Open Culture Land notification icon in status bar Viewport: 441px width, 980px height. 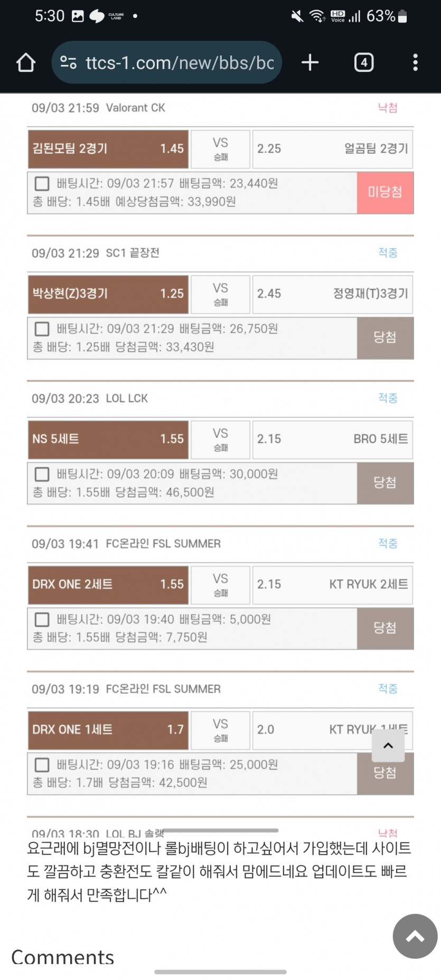116,16
